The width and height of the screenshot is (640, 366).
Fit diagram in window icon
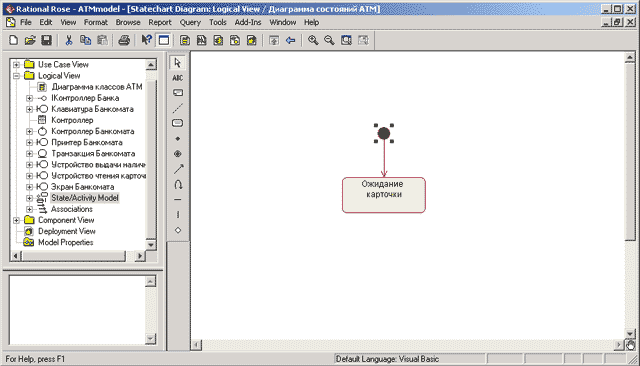point(346,40)
